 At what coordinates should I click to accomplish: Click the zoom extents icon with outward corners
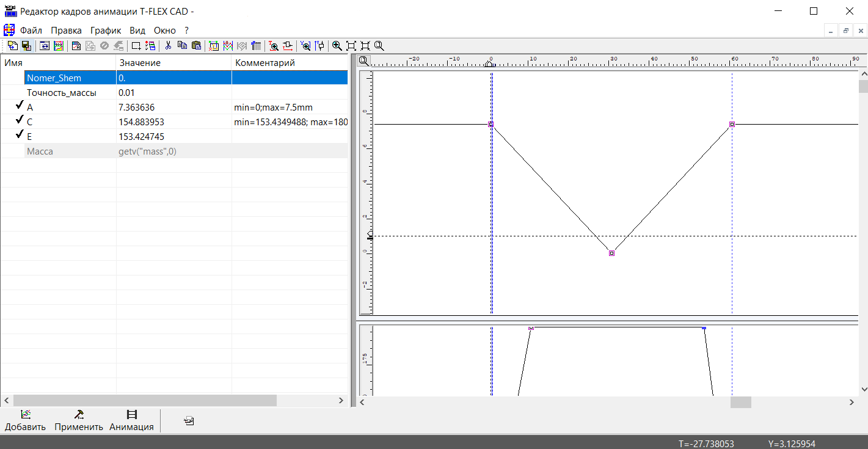(x=351, y=46)
